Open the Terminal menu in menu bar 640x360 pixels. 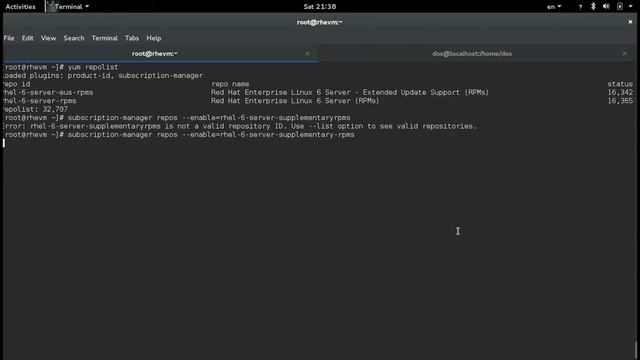click(104, 38)
